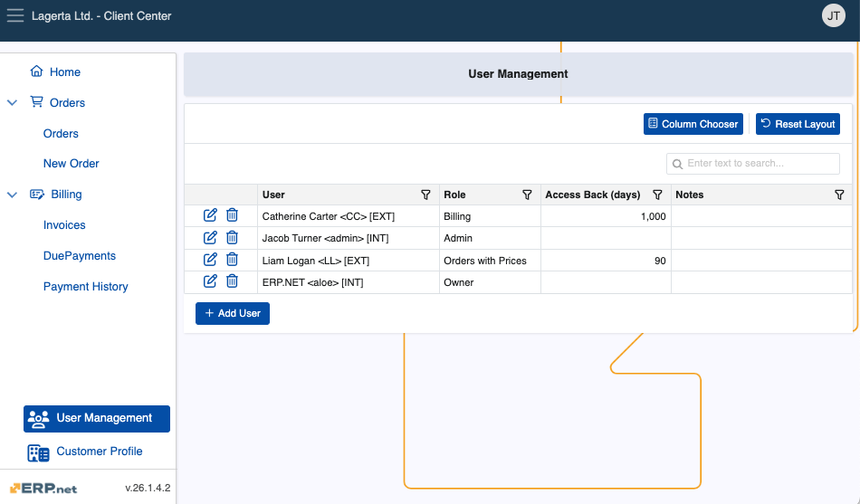Click the Reset Layout button
The height and width of the screenshot is (504, 860).
pos(798,124)
